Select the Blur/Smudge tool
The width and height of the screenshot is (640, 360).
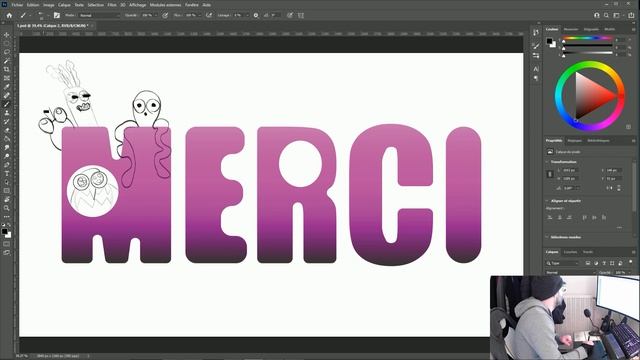click(x=7, y=147)
